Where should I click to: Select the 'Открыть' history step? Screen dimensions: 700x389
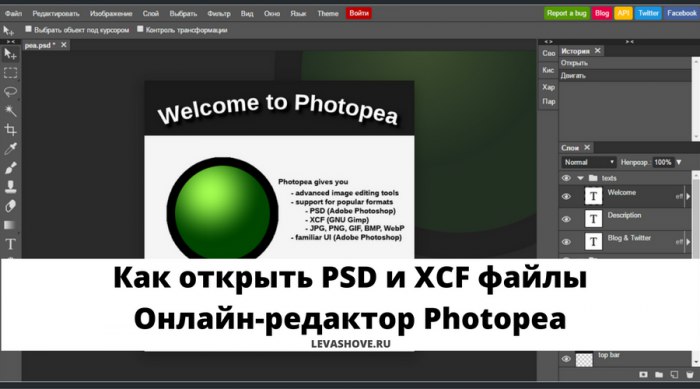pos(625,63)
